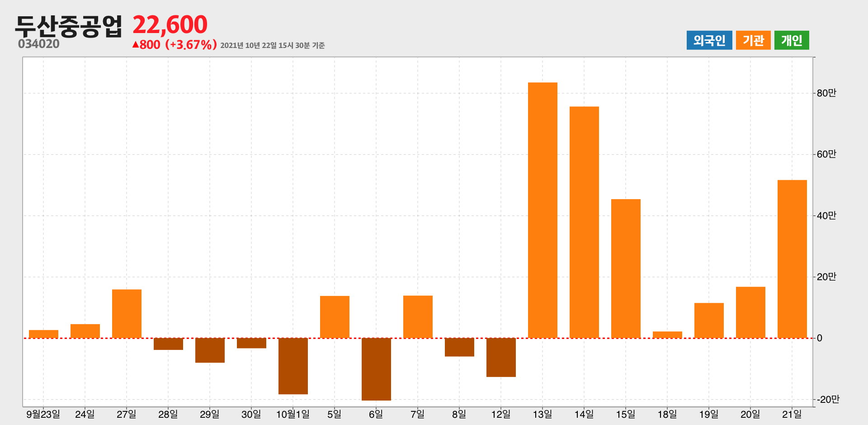Image resolution: width=868 pixels, height=425 pixels.
Task: Click the 10월1일 x-axis label
Action: tap(293, 414)
